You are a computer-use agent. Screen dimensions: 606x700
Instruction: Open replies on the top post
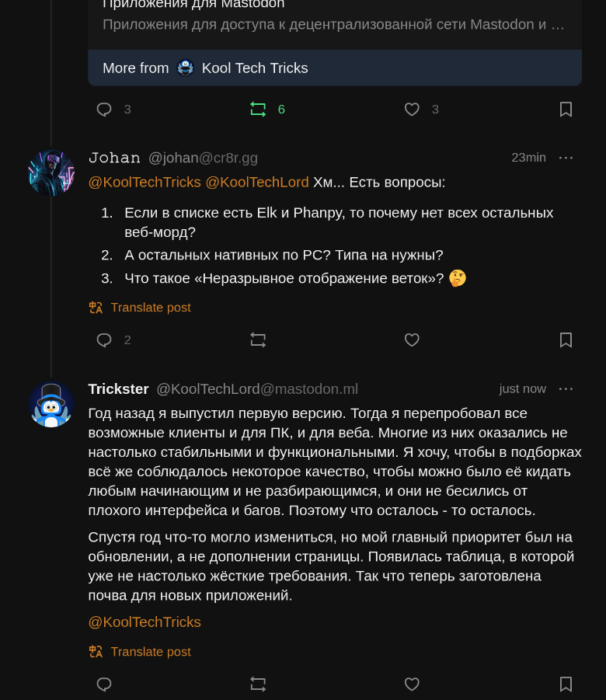104,110
